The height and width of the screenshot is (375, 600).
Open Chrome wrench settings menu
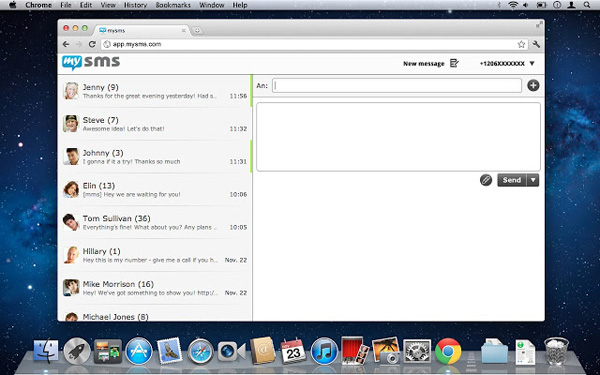pos(536,44)
